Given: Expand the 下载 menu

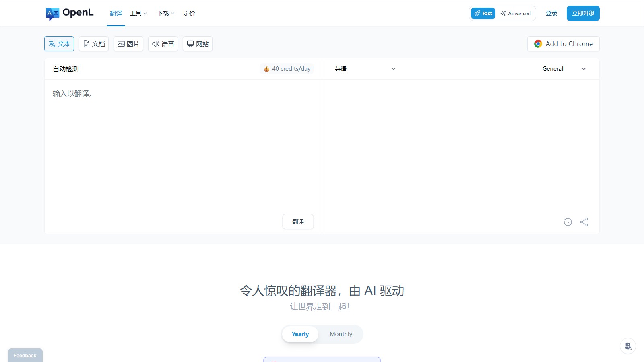Looking at the screenshot, I should [x=165, y=13].
